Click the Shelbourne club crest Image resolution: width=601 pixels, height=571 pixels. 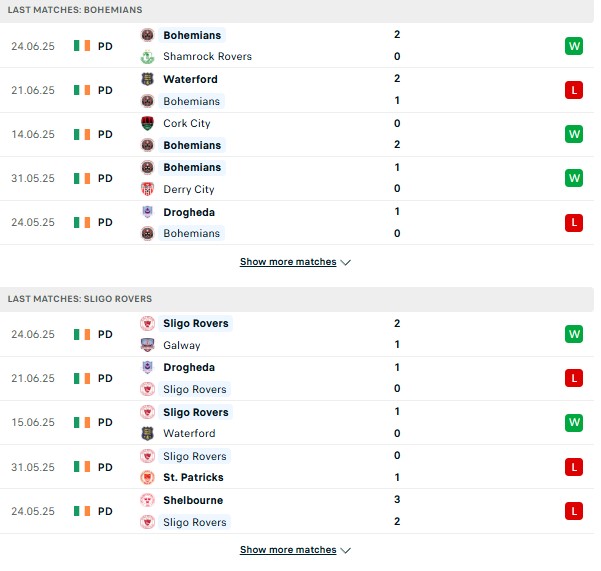(x=148, y=500)
